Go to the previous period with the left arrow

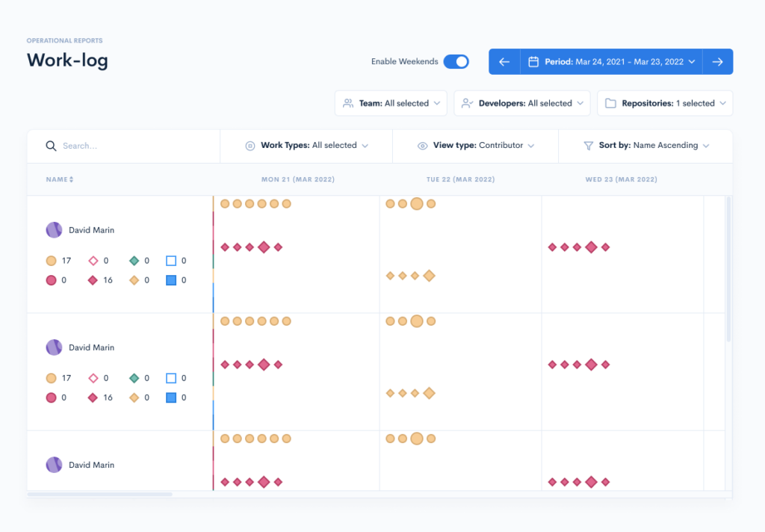click(504, 61)
